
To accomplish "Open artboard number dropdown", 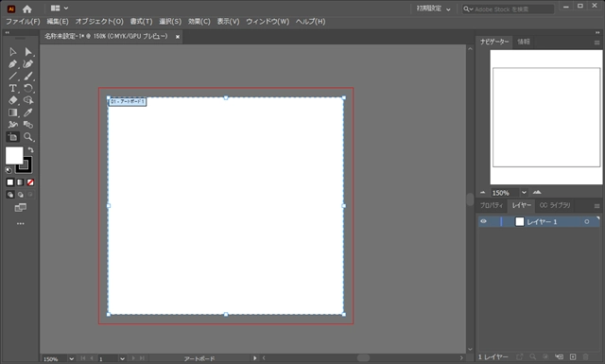I will click(x=122, y=358).
